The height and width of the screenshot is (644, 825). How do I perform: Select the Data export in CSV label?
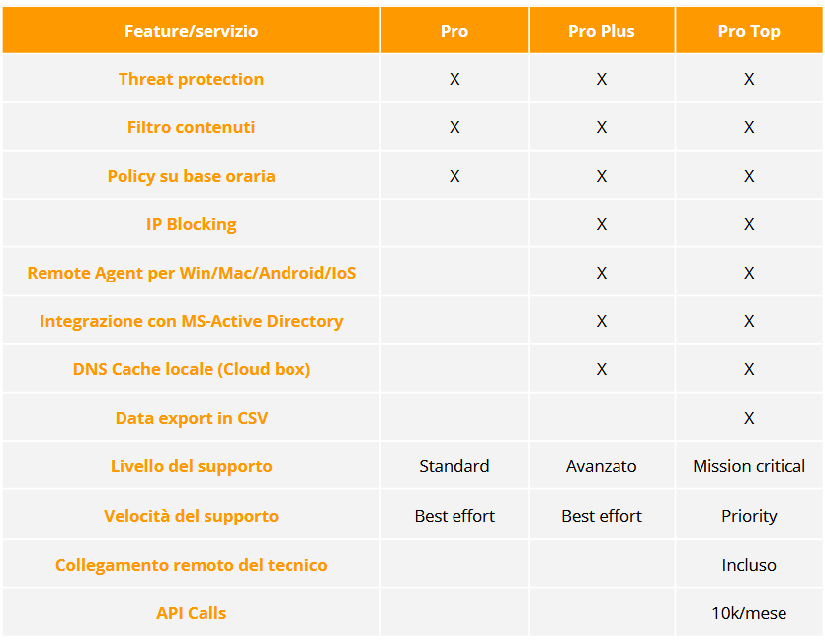pos(191,418)
